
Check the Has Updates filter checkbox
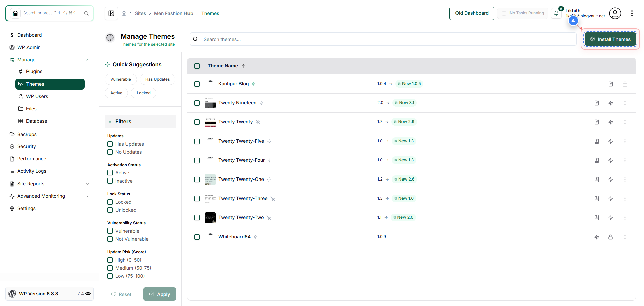(x=110, y=144)
